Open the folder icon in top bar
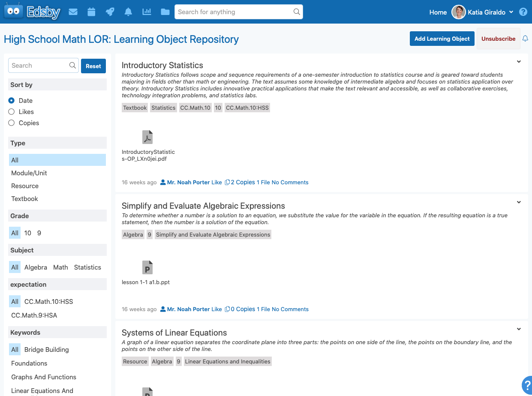 (x=165, y=12)
